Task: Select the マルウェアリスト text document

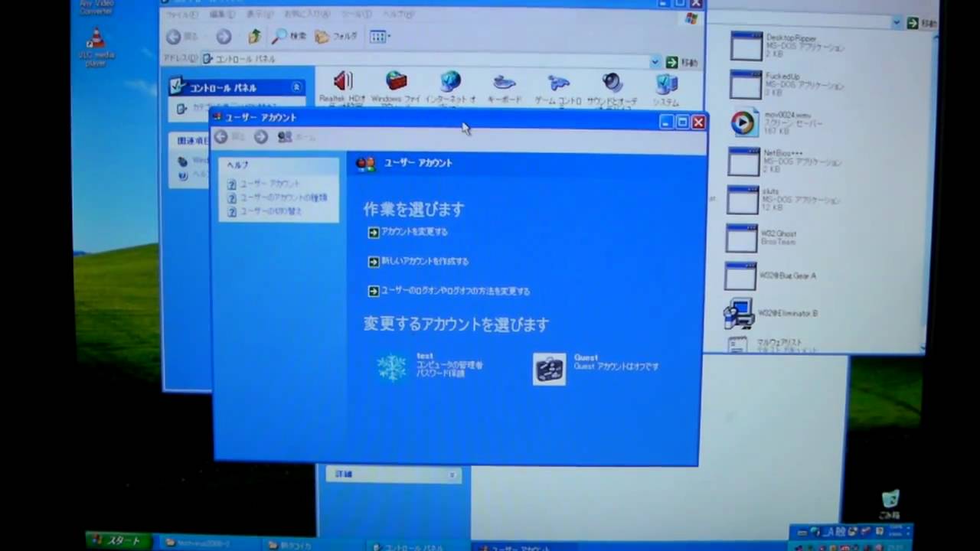Action: pos(737,344)
